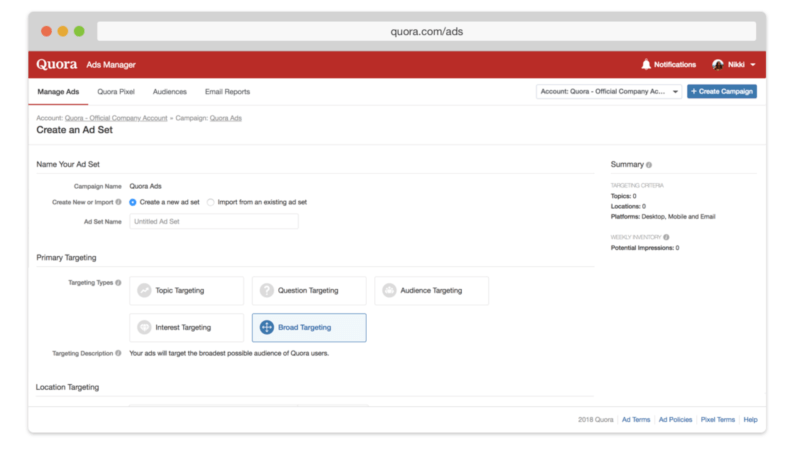Click the Ad Set Name input field

(x=214, y=221)
